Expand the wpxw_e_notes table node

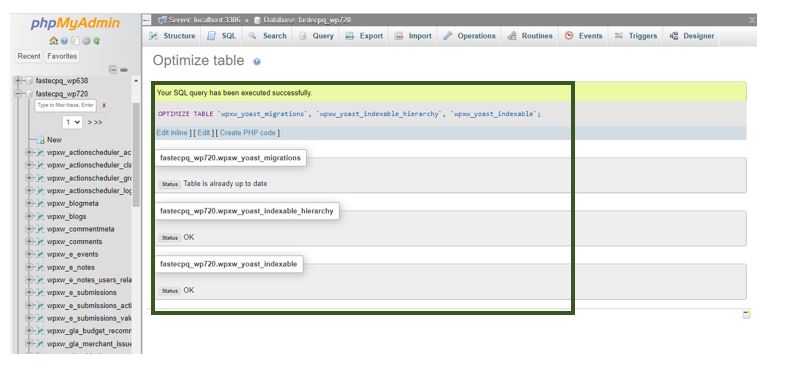[29, 267]
